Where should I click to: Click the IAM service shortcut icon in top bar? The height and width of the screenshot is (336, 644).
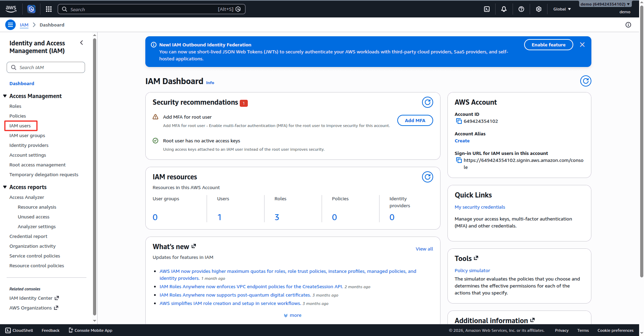[x=31, y=9]
